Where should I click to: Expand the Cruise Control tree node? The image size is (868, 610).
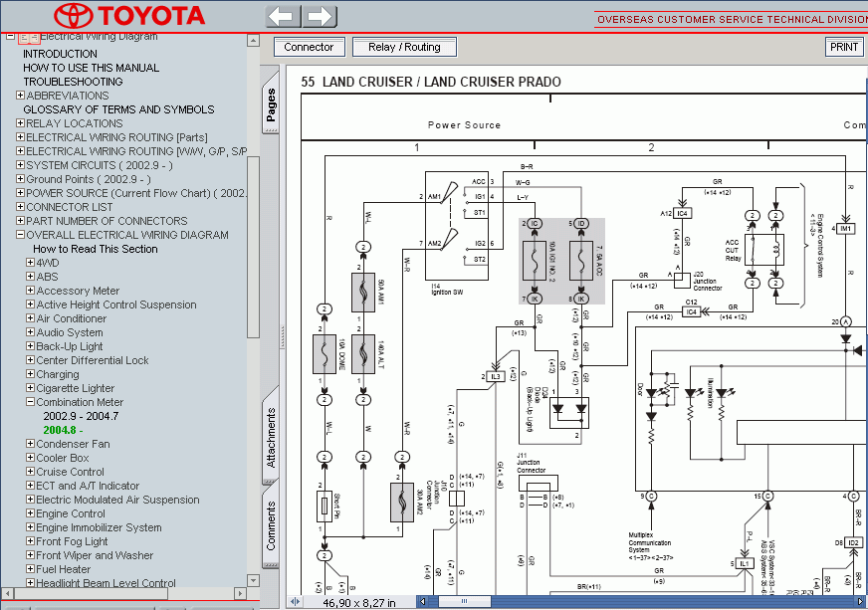point(30,473)
